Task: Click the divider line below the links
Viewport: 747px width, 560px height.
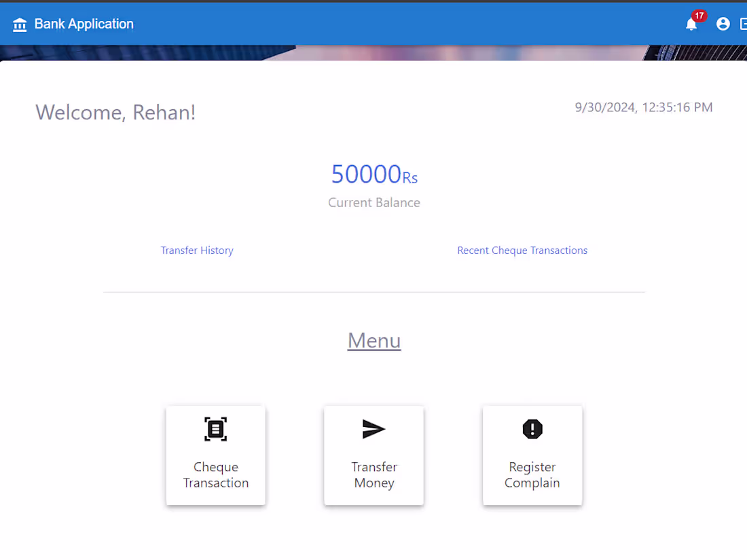Action: pyautogui.click(x=373, y=292)
